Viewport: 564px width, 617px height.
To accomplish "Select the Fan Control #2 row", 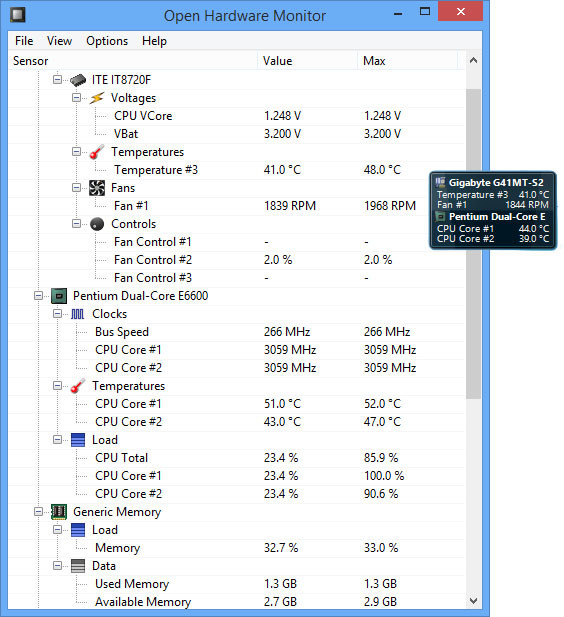I will click(x=236, y=260).
